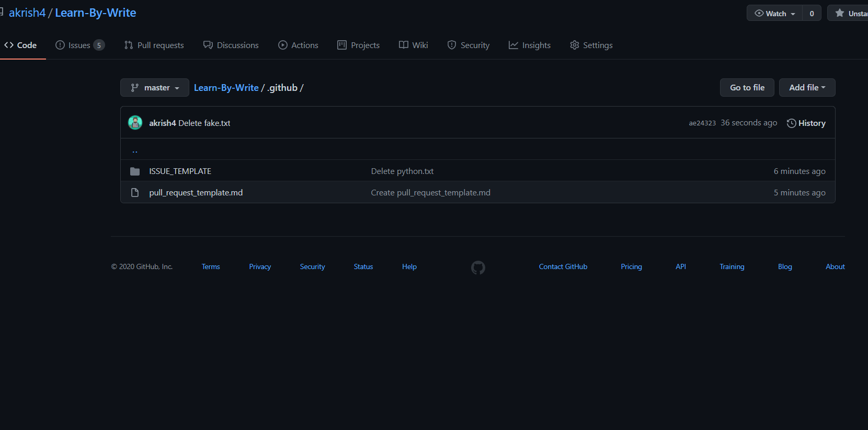Click Go to file button
Viewport: 868px width, 430px height.
tap(747, 88)
